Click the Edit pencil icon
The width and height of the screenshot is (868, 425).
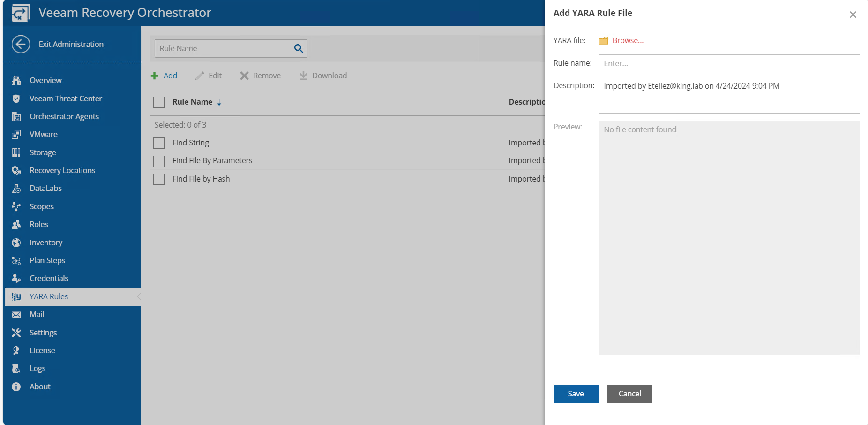[200, 76]
